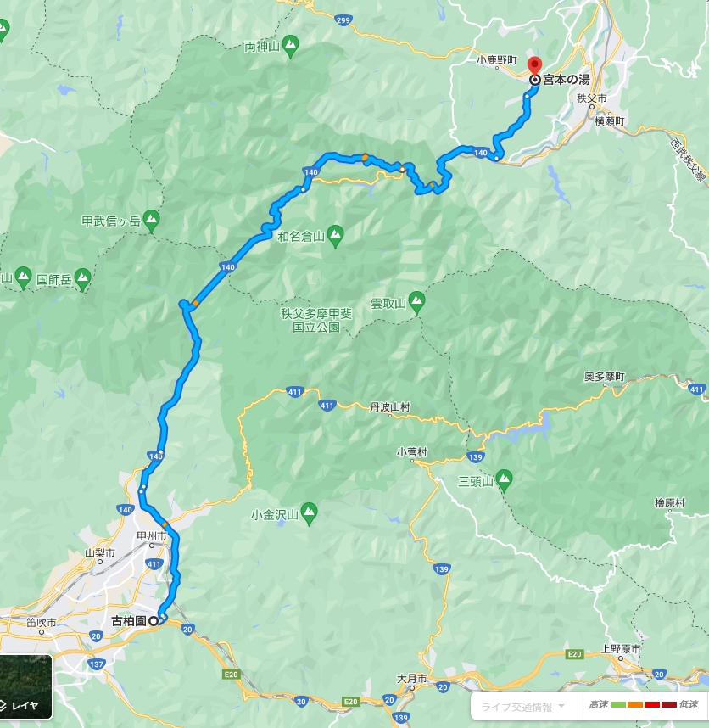
Task: Expand the ライブ交通情報 dropdown
Action: tap(523, 707)
